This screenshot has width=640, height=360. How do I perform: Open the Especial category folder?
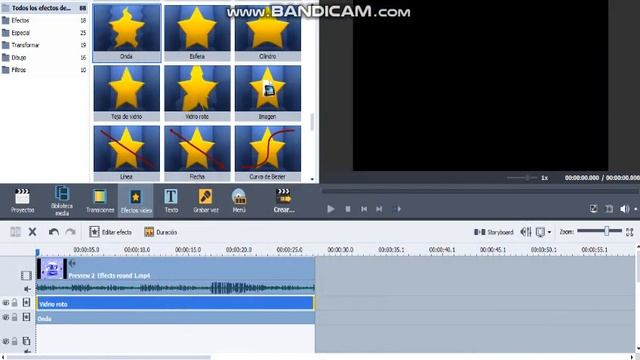click(x=44, y=33)
